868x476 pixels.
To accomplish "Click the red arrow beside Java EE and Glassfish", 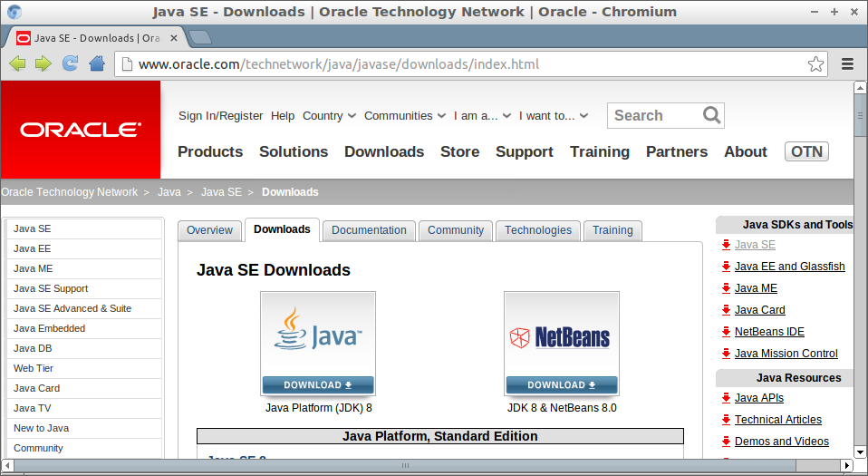I will click(x=727, y=267).
